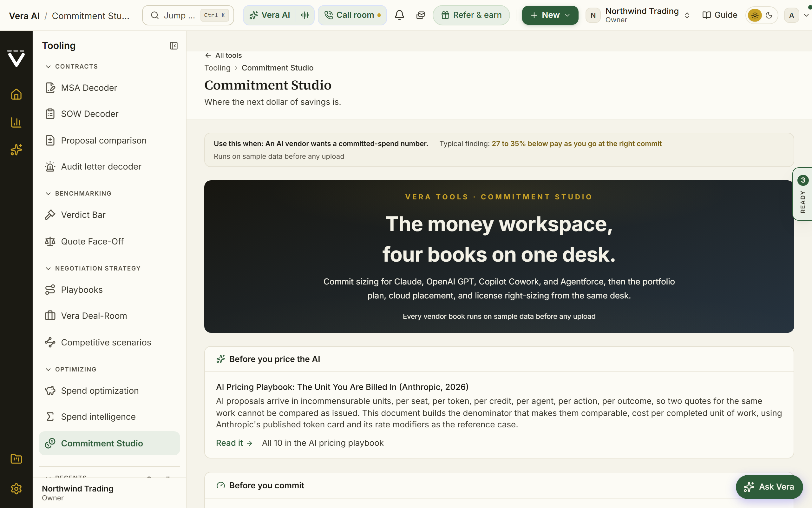This screenshot has height=508, width=812.
Task: Collapse the Negotiation Strategy section
Action: 48,269
